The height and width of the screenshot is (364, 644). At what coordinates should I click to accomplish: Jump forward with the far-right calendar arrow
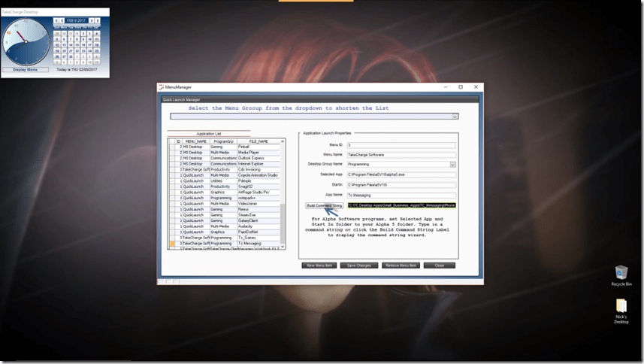[98, 20]
